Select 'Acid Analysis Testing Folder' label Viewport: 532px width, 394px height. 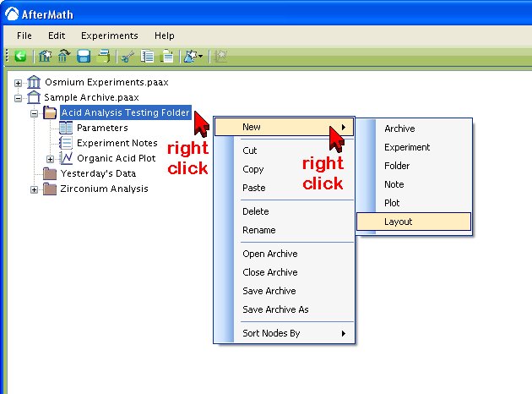coord(126,112)
